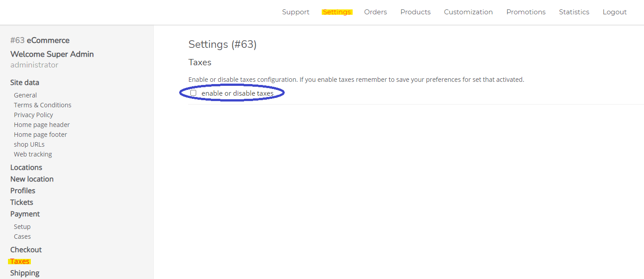Open the Orders menu
This screenshot has width=644, height=279.
[375, 12]
